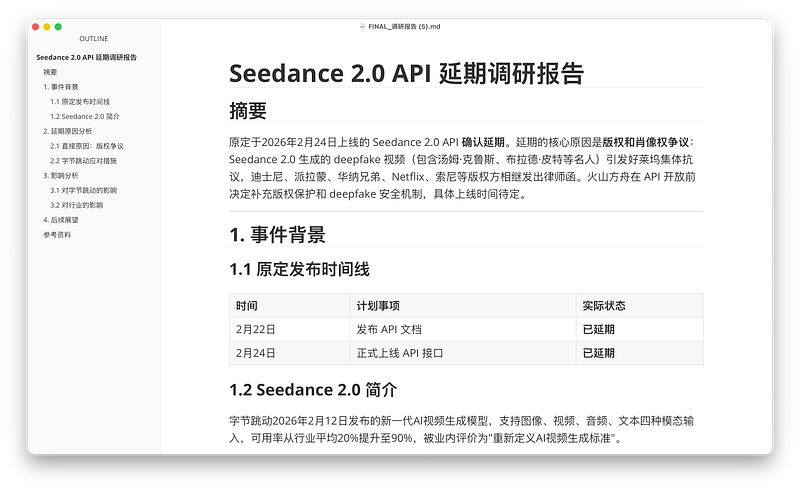Click the table header cell '计划事项'
This screenshot has width=800, height=491.
463,306
